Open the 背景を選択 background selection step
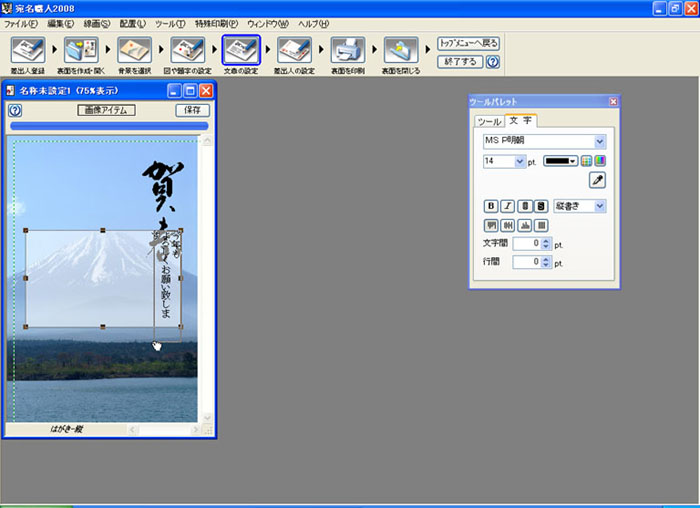The width and height of the screenshot is (700, 508). pyautogui.click(x=134, y=50)
